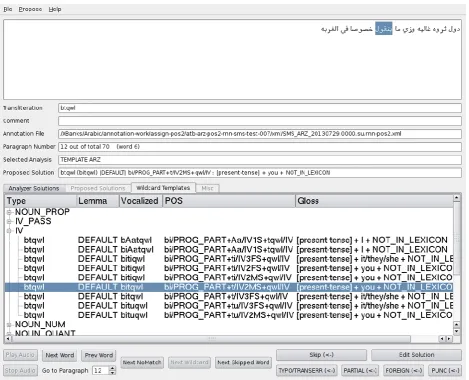Expand the IV_PASS tree node
The height and width of the screenshot is (380, 469).
pos(9,221)
